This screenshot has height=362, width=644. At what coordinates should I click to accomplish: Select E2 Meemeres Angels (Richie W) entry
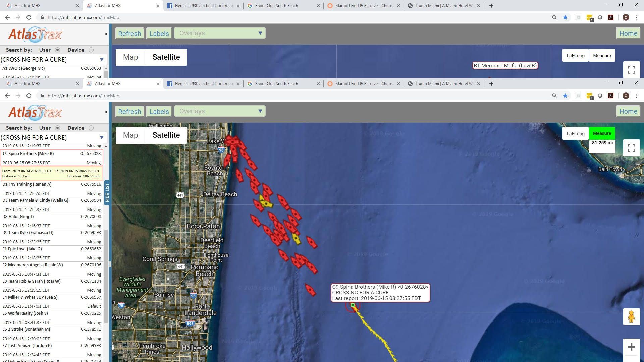[52, 269]
